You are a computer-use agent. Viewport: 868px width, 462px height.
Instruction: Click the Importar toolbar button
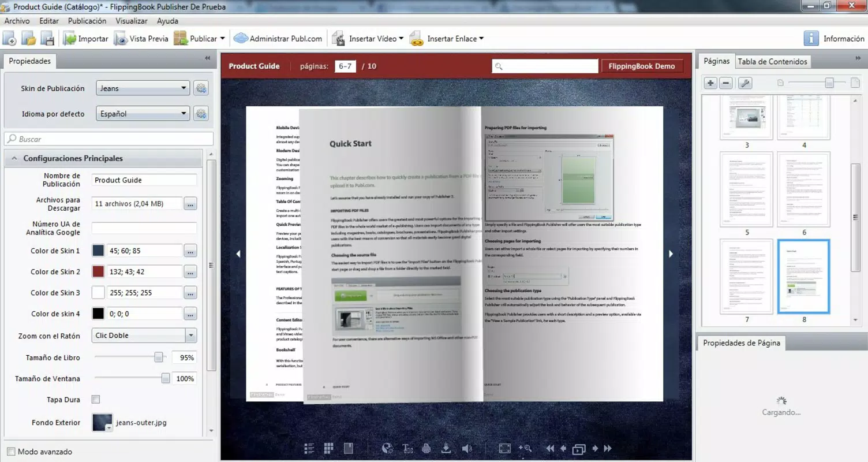[x=86, y=39]
